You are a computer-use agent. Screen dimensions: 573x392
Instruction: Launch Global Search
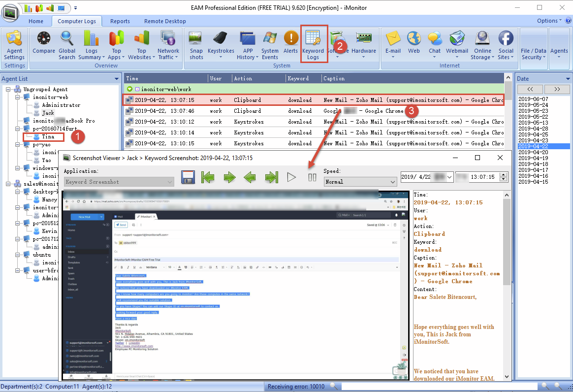(67, 45)
